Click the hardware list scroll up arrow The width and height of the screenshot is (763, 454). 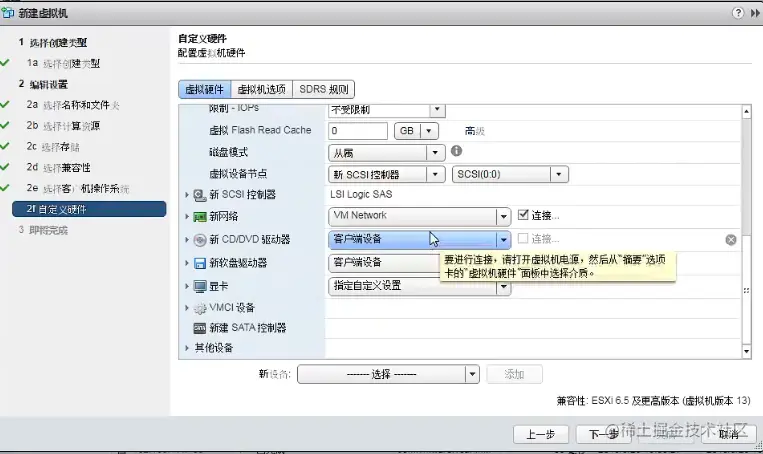[746, 111]
